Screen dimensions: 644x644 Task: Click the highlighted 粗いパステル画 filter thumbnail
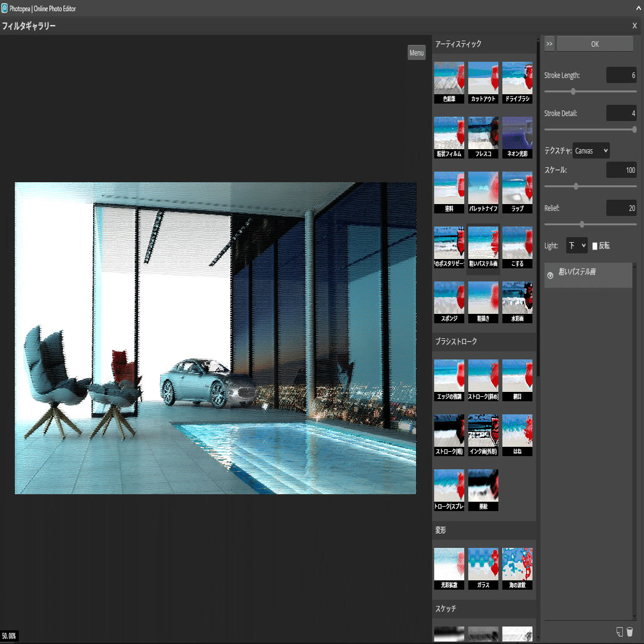click(x=483, y=247)
